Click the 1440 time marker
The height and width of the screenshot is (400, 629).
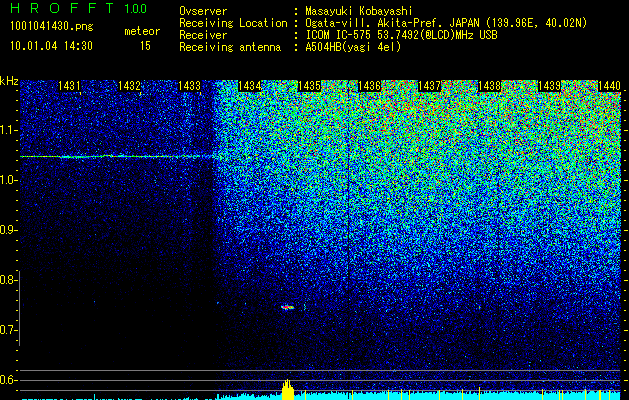pos(609,86)
